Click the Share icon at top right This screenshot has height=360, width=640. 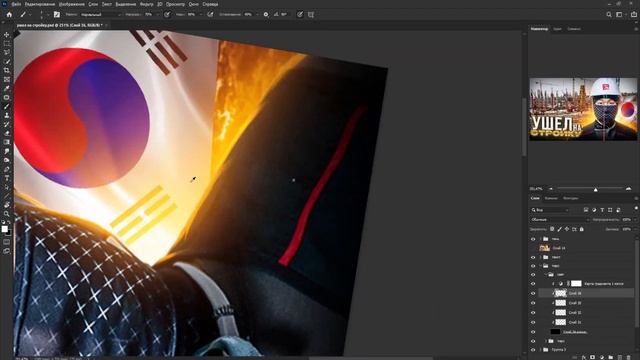(633, 14)
